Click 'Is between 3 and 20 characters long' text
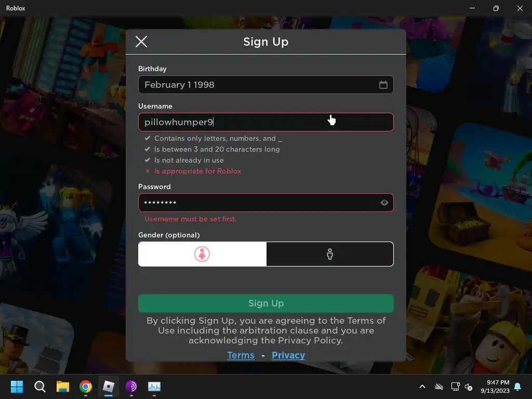Viewport: 532px width, 399px height. click(217, 149)
